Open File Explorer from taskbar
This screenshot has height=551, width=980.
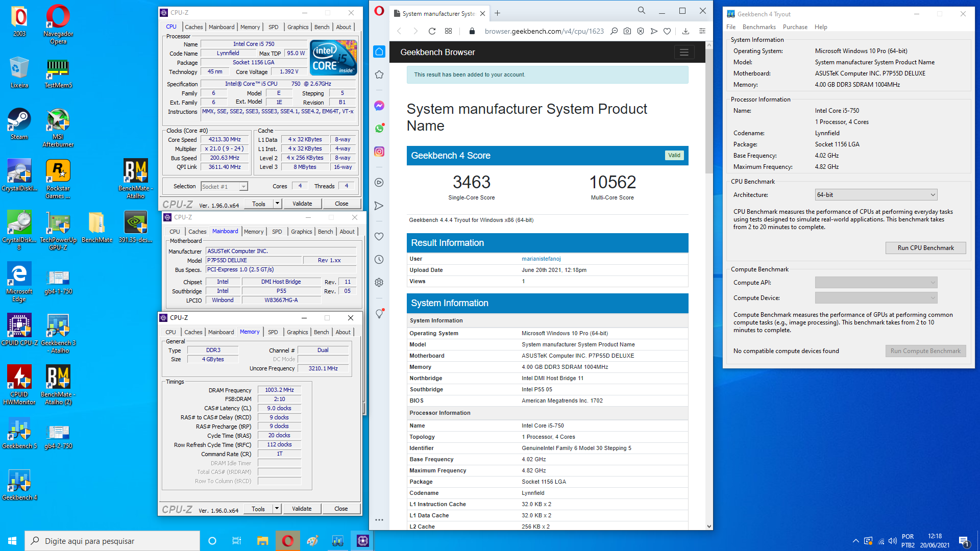pyautogui.click(x=262, y=541)
